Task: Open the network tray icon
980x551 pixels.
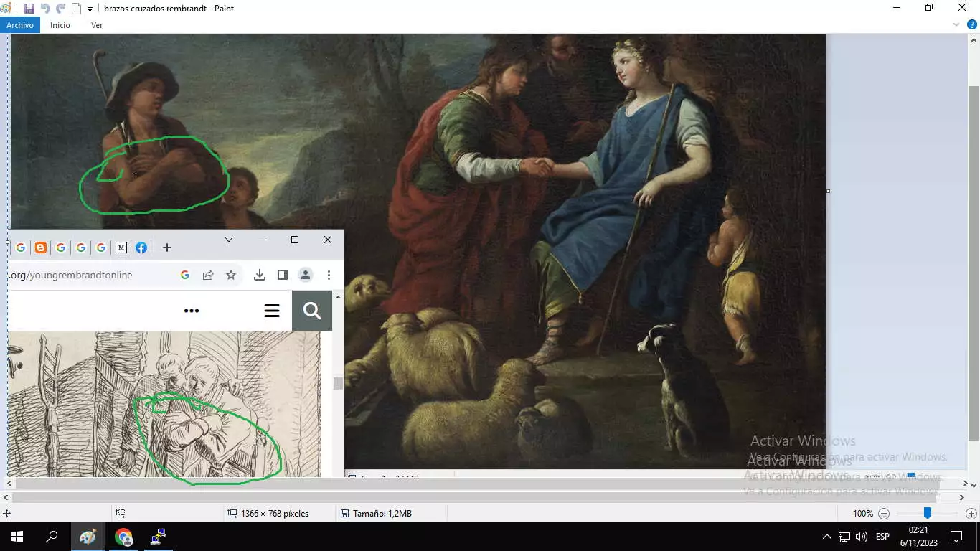Action: pyautogui.click(x=844, y=537)
